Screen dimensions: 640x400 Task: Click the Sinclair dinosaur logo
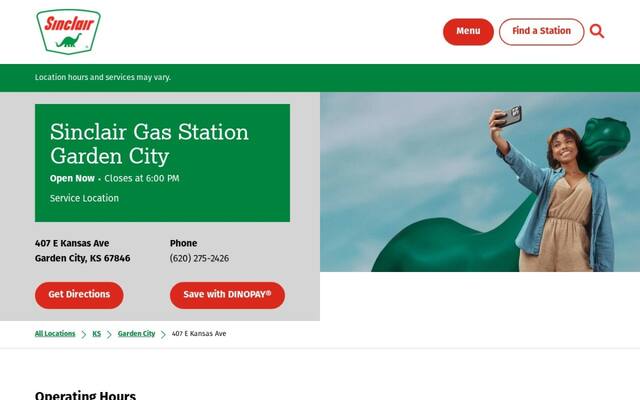pyautogui.click(x=68, y=31)
